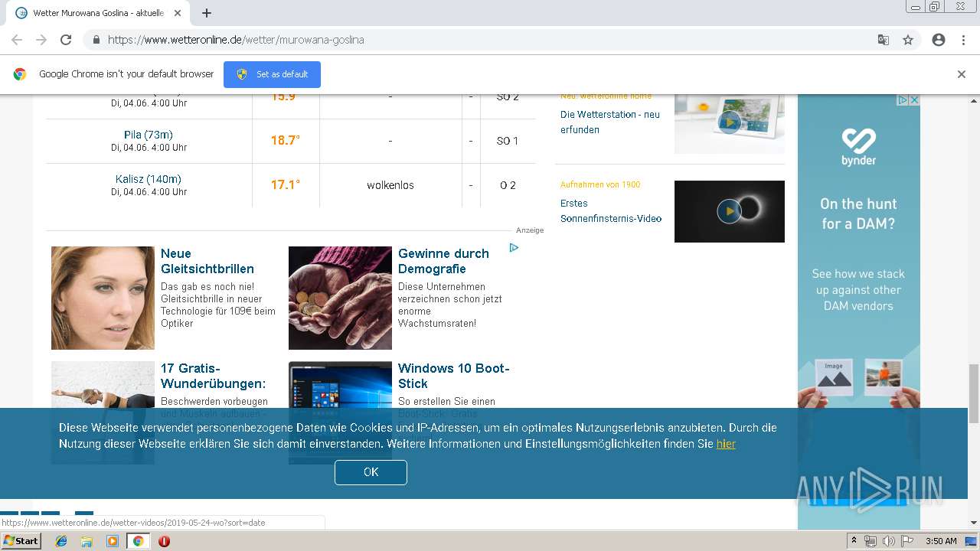Click 'wolkenlos' weather condition cell
980x551 pixels.
(390, 185)
